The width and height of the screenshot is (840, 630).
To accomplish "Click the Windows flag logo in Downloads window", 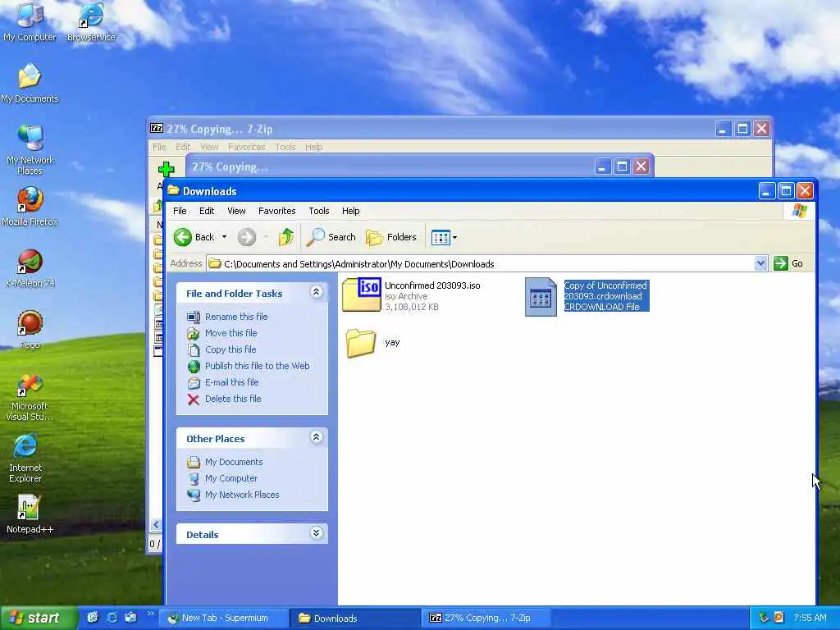I will (x=799, y=211).
